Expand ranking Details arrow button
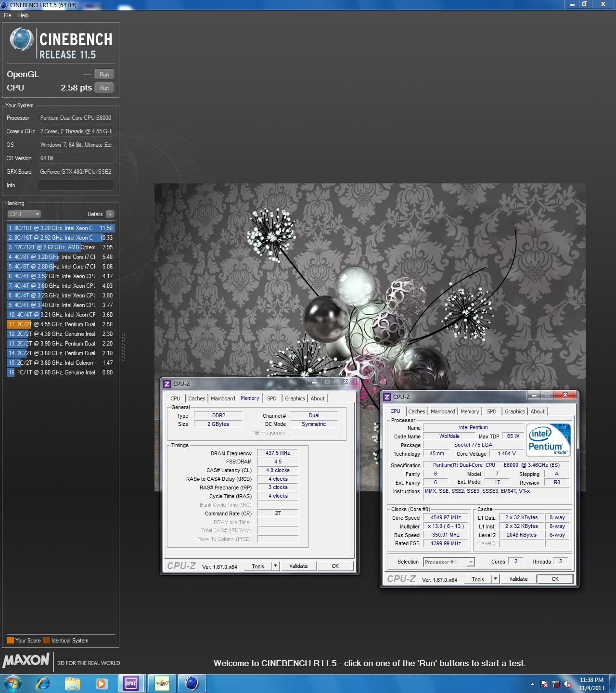Image resolution: width=616 pixels, height=693 pixels. pos(110,214)
